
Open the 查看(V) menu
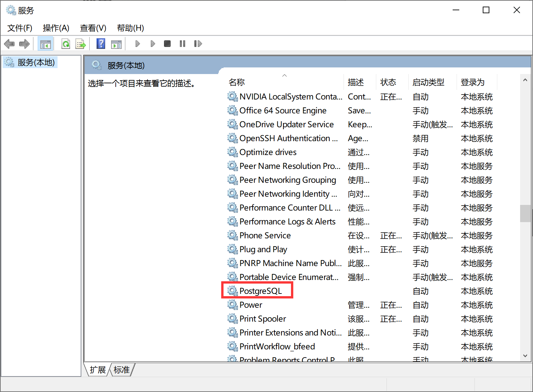tap(93, 28)
